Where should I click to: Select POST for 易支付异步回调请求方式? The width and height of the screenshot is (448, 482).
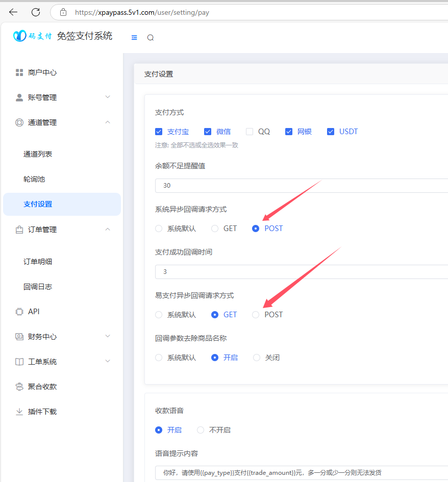256,315
